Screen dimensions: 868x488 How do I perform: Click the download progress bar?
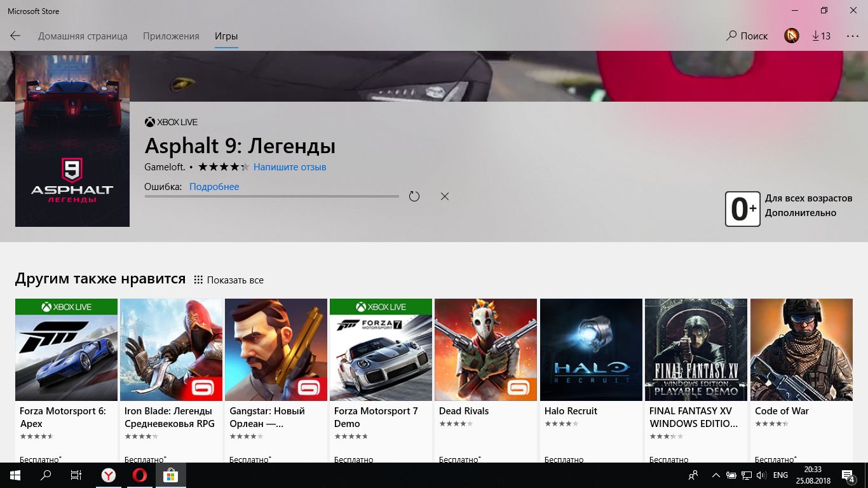[x=272, y=196]
